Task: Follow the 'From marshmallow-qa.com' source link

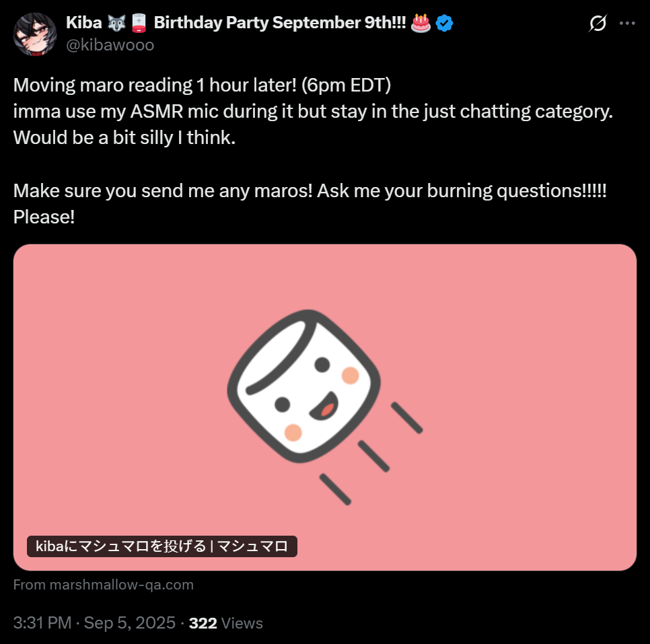Action: [104, 585]
